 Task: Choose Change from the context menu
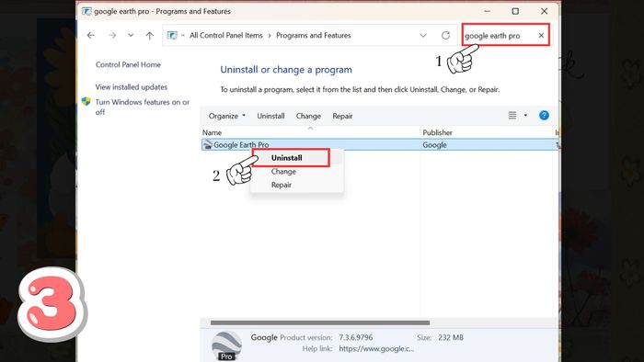pos(283,172)
